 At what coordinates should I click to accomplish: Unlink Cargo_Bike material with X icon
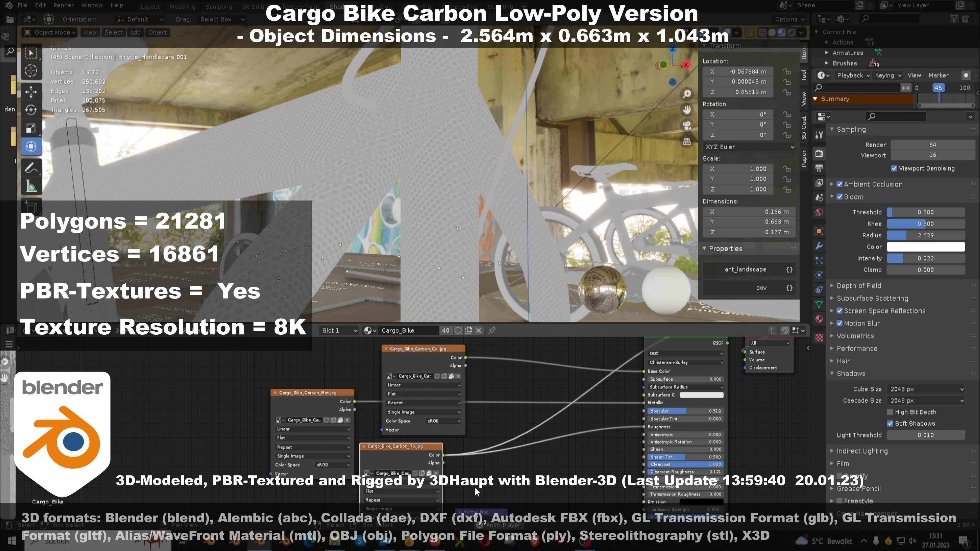click(479, 330)
